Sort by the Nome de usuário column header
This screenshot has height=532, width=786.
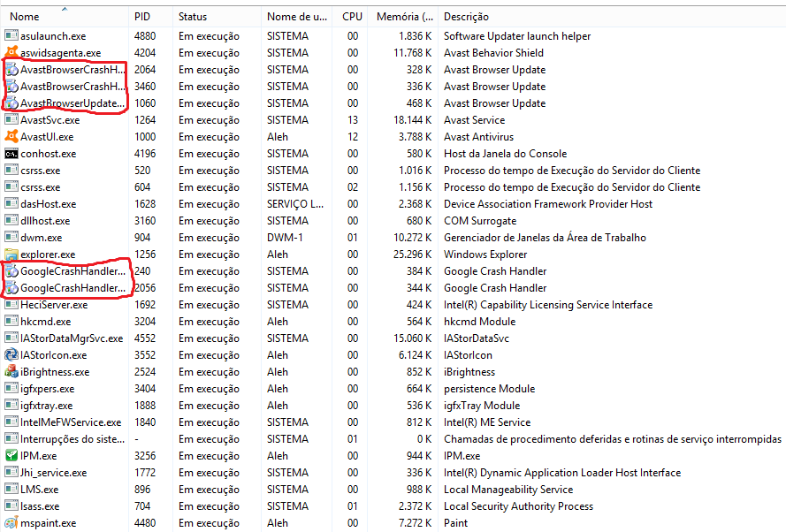coord(297,17)
